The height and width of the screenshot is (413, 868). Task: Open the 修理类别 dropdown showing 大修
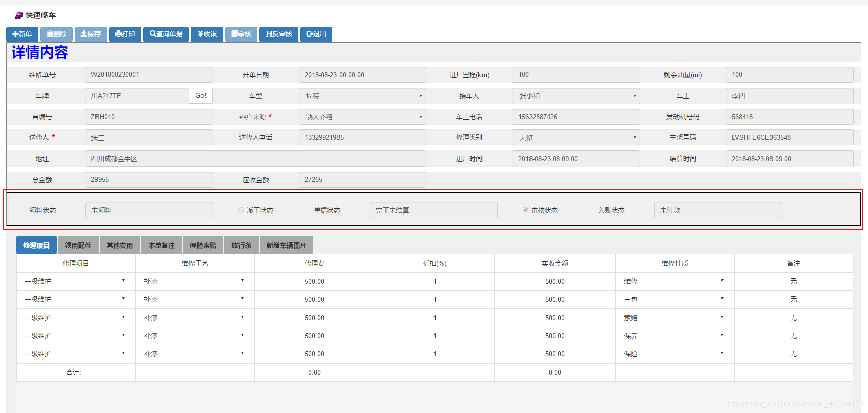point(576,137)
